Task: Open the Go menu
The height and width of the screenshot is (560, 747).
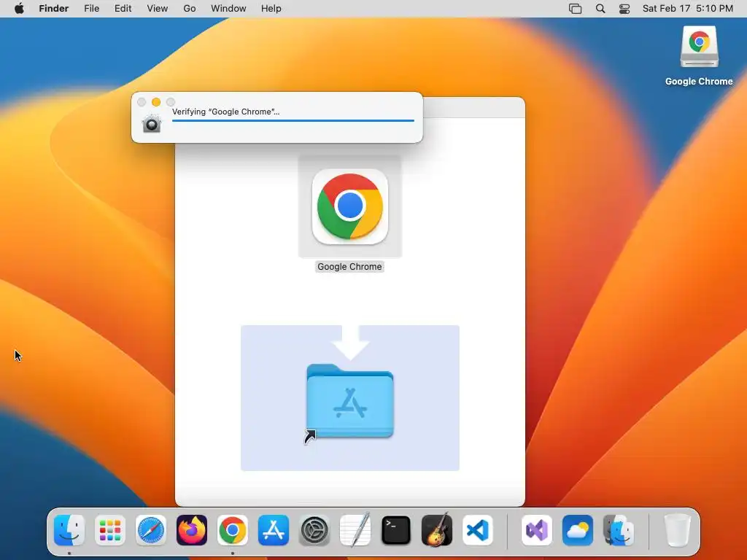Action: pos(190,9)
